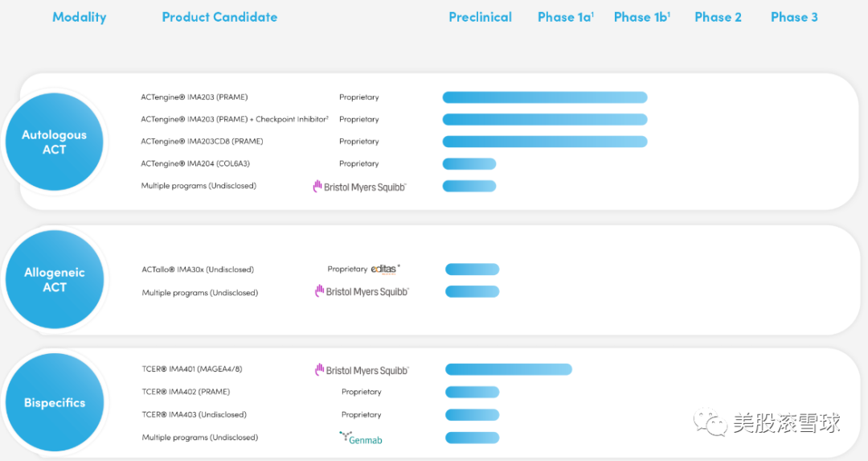This screenshot has height=461, width=868.
Task: Click the Allogeneic ACT circle badge
Action: tap(54, 280)
